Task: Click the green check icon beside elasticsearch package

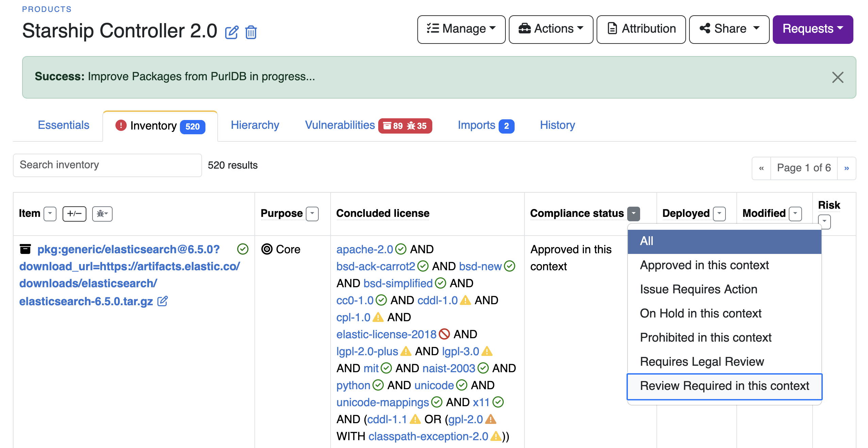Action: pyautogui.click(x=243, y=249)
